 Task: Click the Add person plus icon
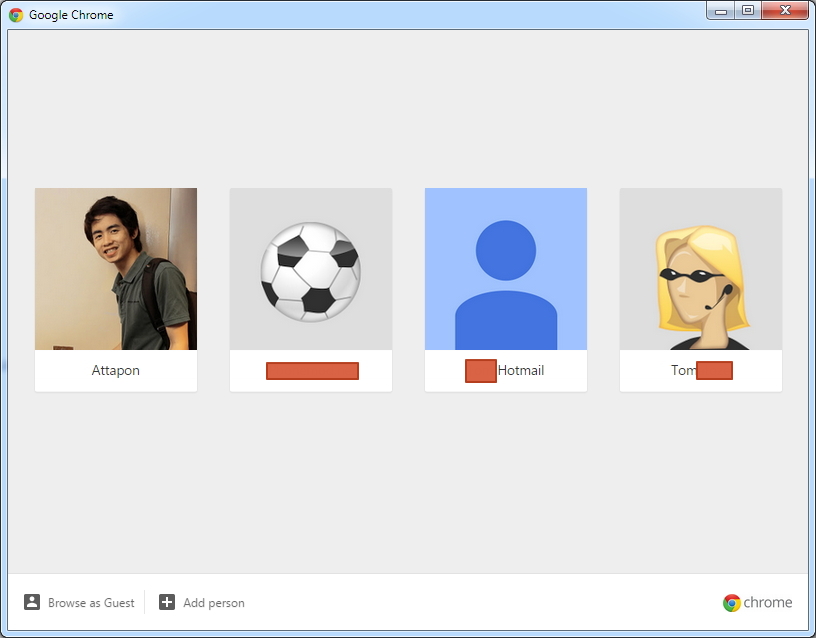167,602
